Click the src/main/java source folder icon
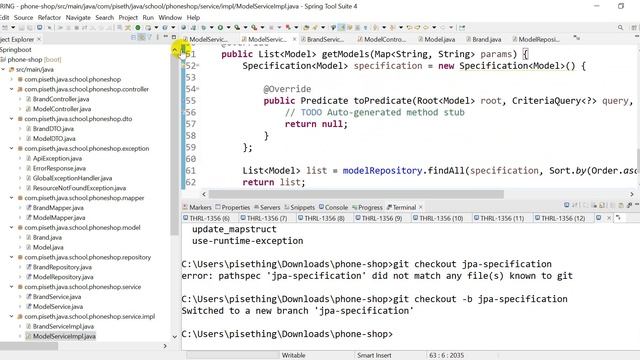The width and height of the screenshot is (640, 360). click(x=12, y=69)
